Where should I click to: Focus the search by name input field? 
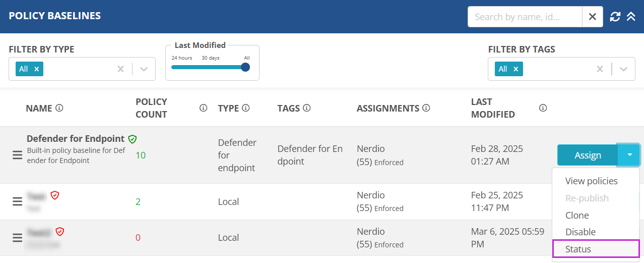point(525,17)
